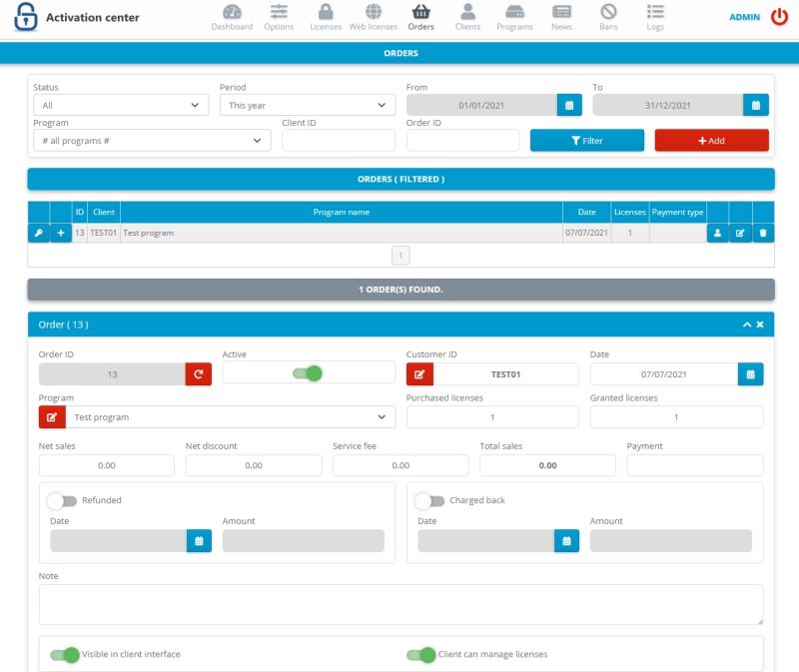The height and width of the screenshot is (672, 799).
Task: Regenerate Order ID with red refresh icon
Action: [x=198, y=374]
